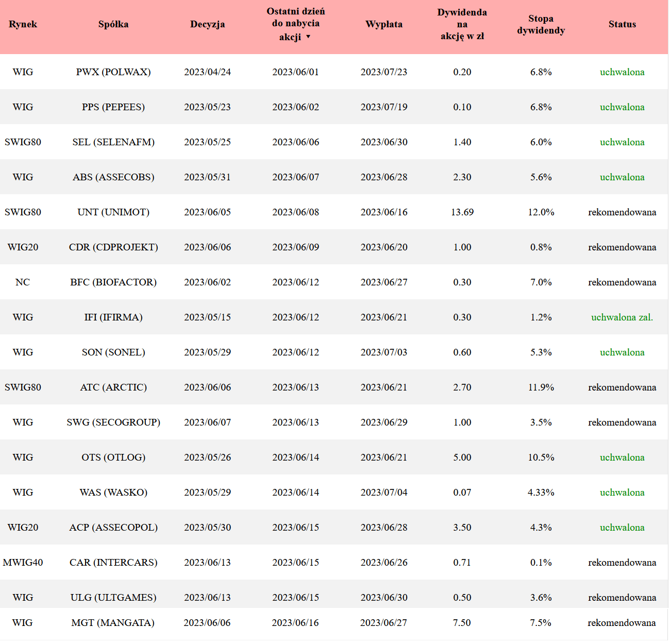Click the SEL (SELENAFM) company name

tap(113, 142)
